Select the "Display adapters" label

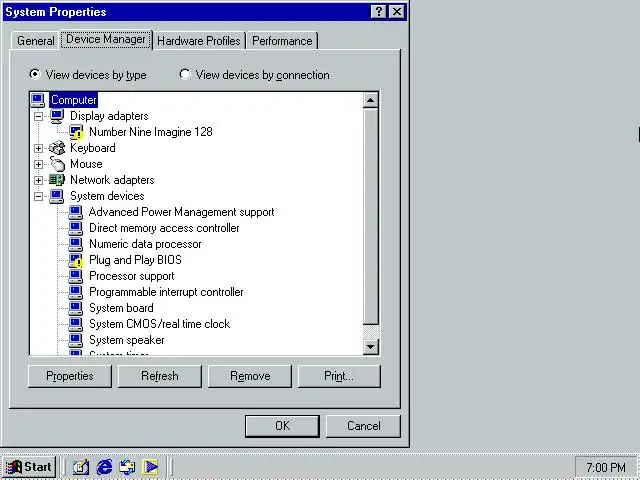coord(109,116)
